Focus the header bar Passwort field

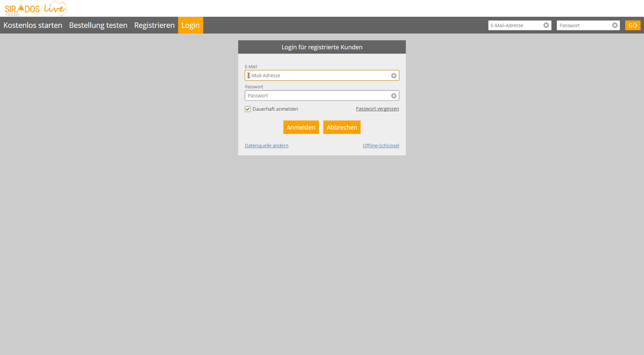(584, 25)
